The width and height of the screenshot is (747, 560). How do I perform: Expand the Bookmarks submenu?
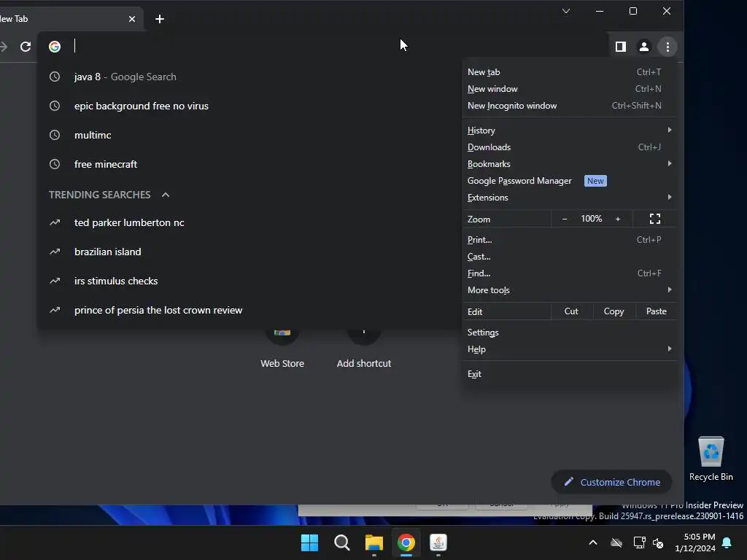click(569, 164)
